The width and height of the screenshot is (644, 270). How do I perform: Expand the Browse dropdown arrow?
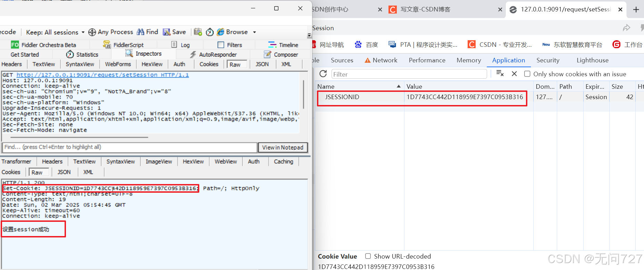(254, 32)
